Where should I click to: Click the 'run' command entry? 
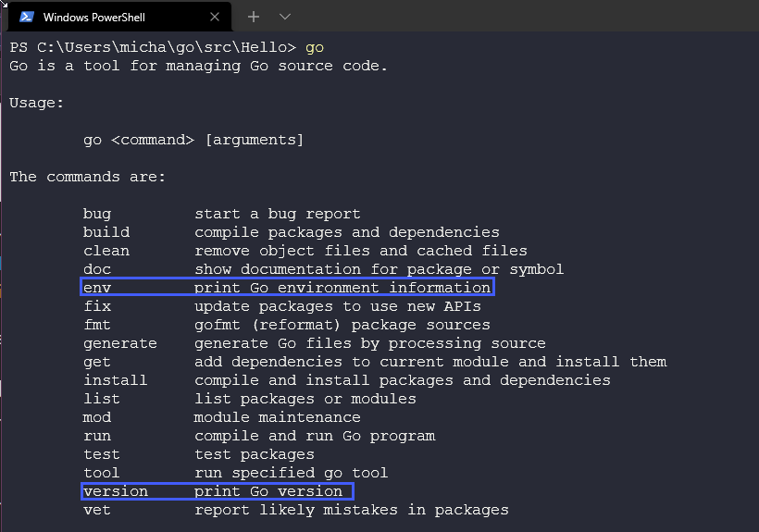click(97, 436)
